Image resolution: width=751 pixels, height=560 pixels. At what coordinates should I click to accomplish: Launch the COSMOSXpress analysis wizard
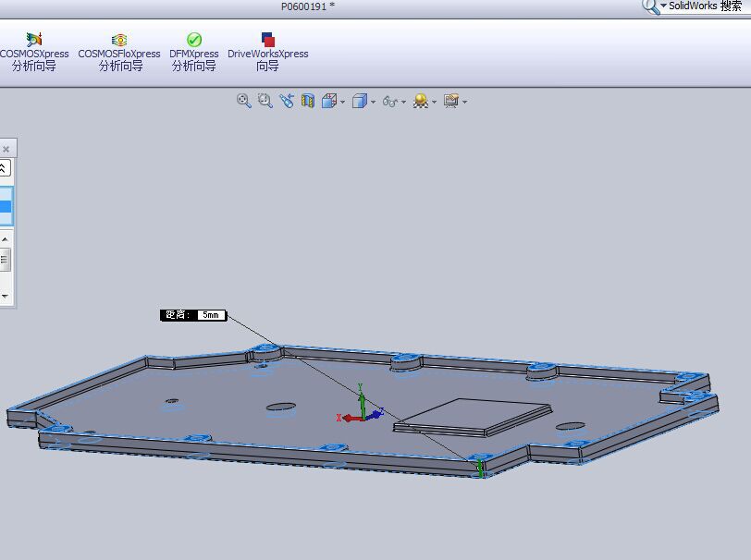[x=34, y=52]
